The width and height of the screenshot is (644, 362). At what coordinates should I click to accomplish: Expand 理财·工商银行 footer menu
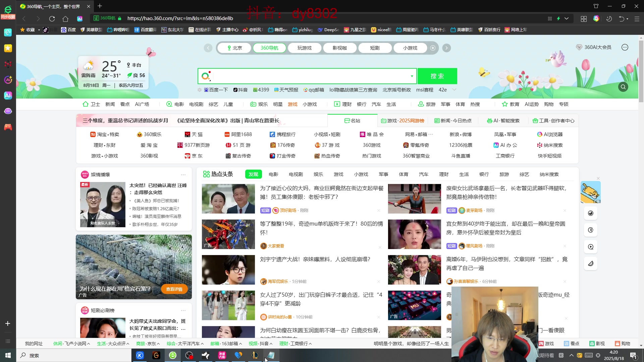(296, 344)
